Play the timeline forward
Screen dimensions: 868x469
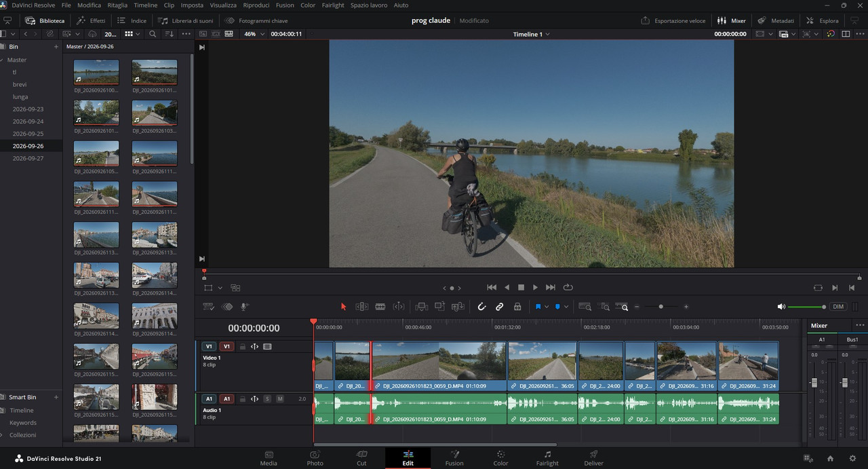(x=535, y=288)
